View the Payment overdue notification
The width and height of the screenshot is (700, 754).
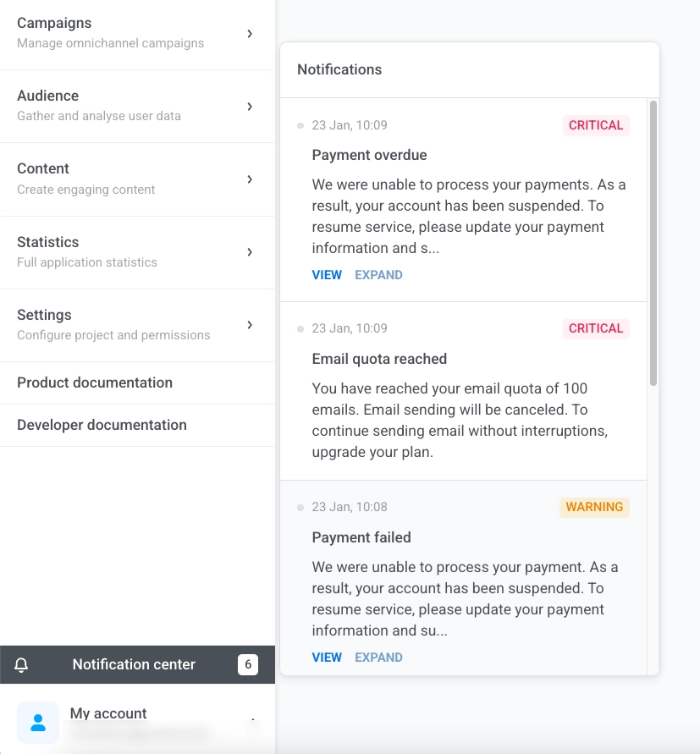327,275
